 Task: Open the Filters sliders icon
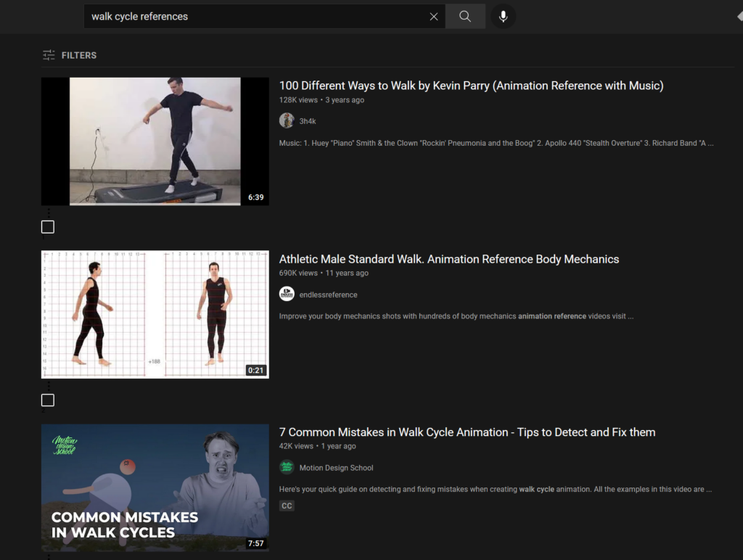[49, 55]
